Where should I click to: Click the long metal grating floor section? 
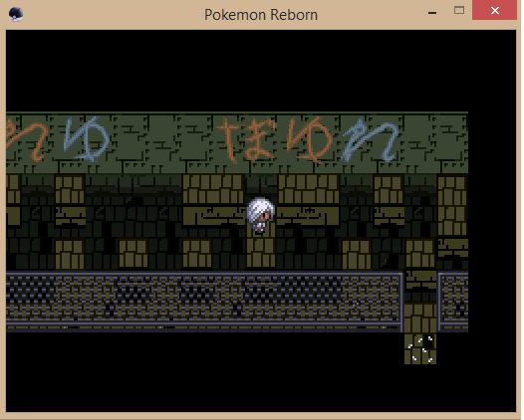(x=204, y=302)
